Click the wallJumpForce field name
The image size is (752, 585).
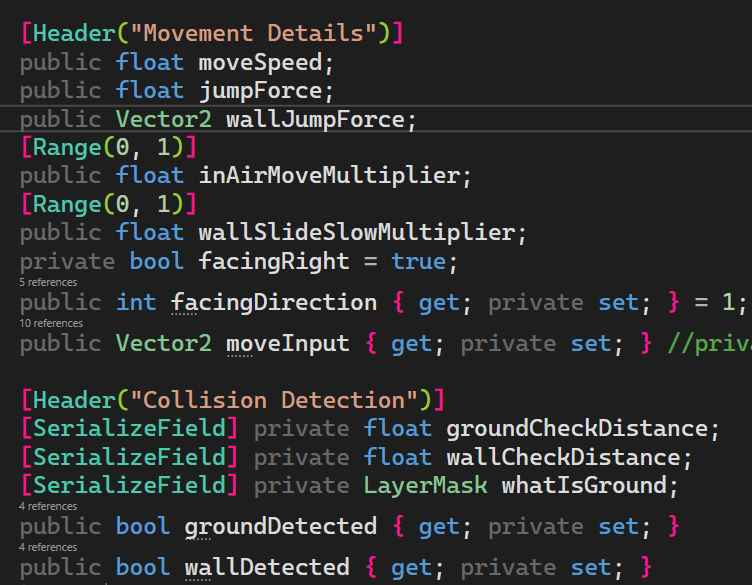point(316,119)
